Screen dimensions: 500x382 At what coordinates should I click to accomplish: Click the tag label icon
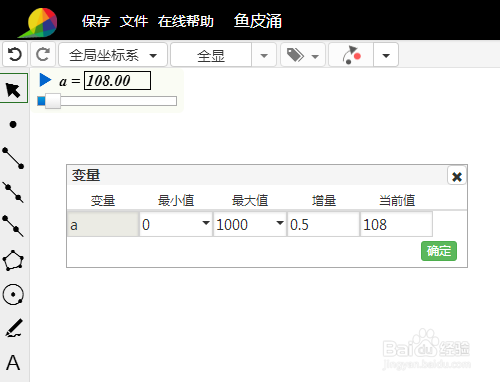click(x=295, y=55)
